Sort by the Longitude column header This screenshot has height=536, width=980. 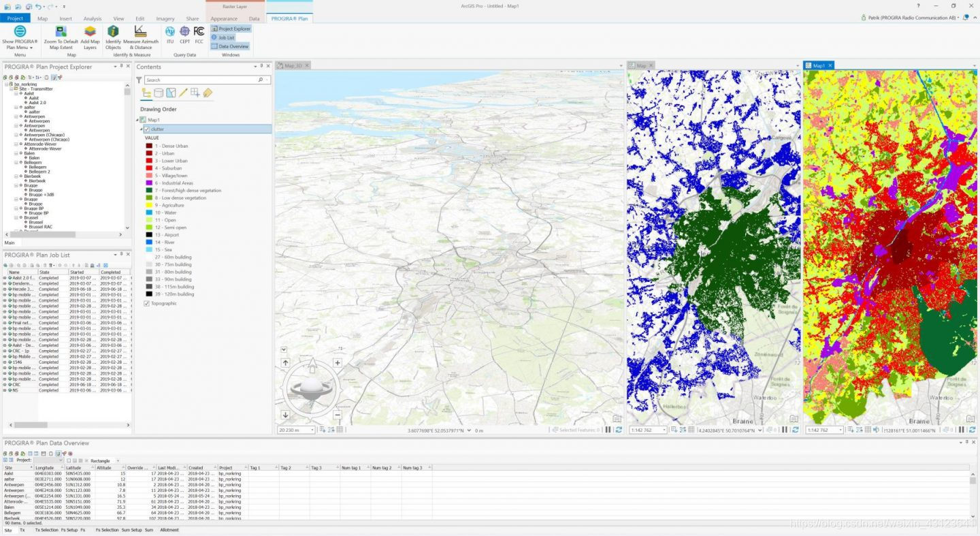(x=48, y=468)
